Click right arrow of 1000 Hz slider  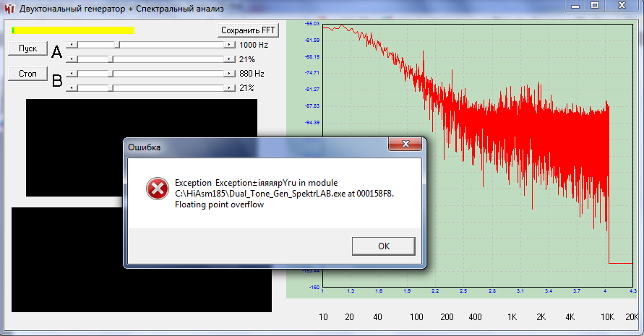pos(230,45)
